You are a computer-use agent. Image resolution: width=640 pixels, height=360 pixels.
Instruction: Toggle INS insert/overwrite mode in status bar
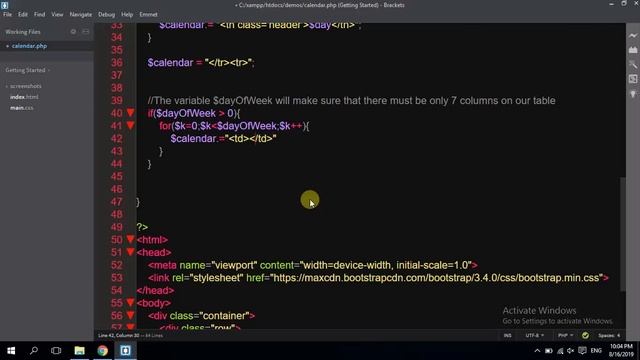(507, 336)
